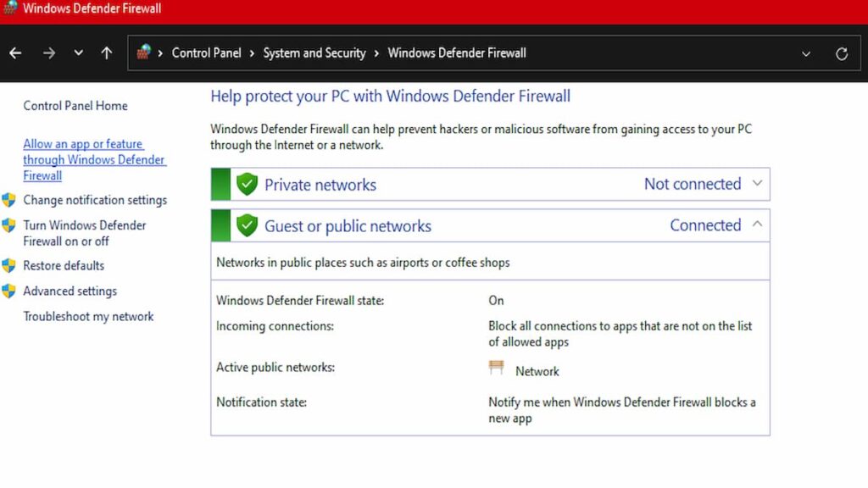The width and height of the screenshot is (868, 488).
Task: Click the bench icon beside Network
Action: point(497,368)
